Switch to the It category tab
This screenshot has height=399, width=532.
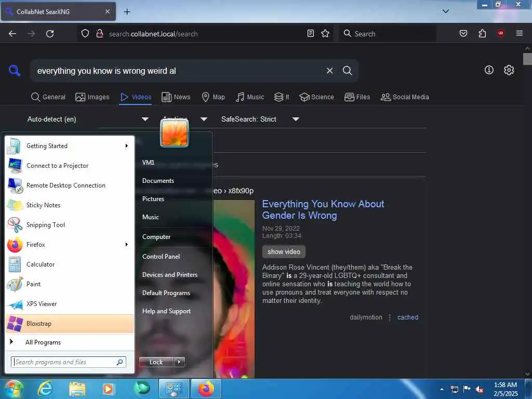[282, 97]
